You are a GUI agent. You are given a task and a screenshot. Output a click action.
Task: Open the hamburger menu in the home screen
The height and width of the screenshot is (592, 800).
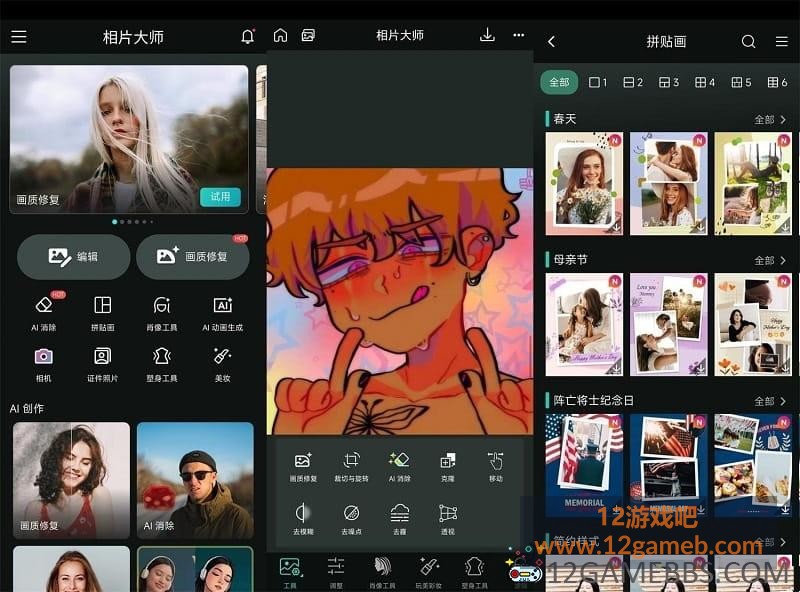point(19,37)
